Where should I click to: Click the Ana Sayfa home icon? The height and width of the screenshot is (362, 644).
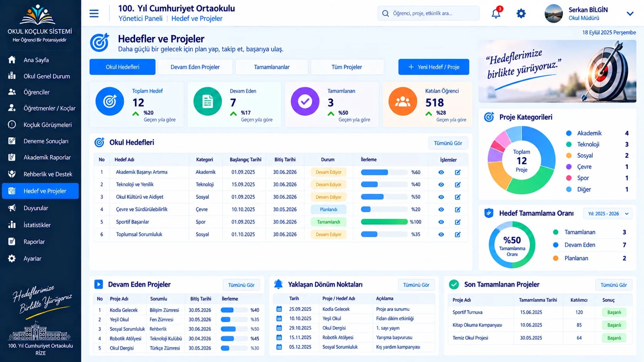pos(12,60)
